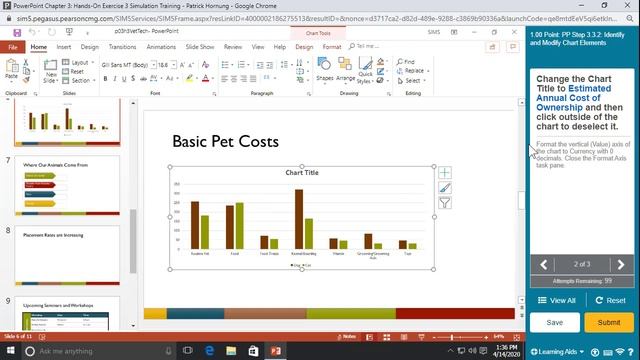Toggle Bold formatting
Screen dimensions: 640x360
(x=105, y=78)
